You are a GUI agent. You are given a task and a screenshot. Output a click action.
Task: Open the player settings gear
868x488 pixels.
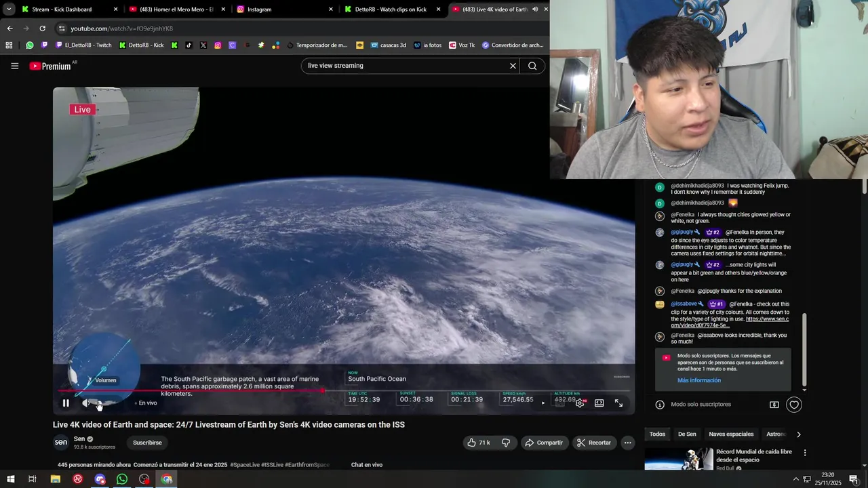(580, 403)
